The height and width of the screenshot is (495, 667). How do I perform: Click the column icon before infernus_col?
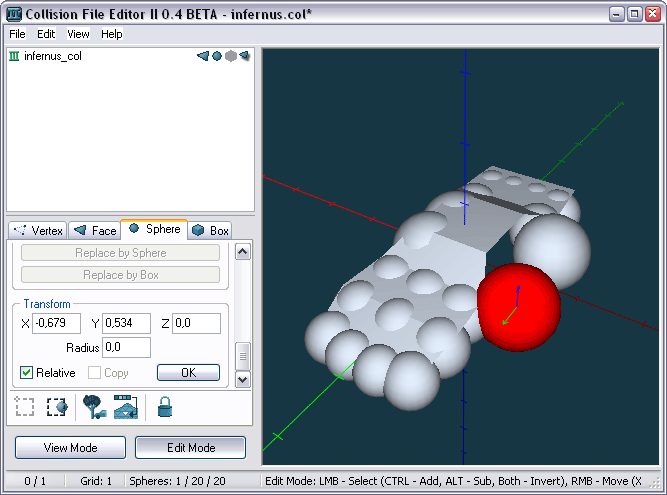pyautogui.click(x=14, y=56)
